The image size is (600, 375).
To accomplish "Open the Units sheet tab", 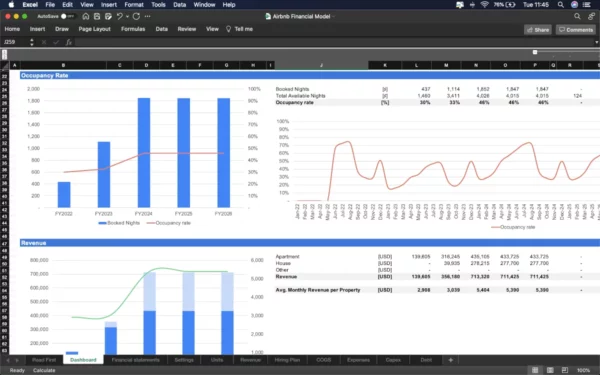I will pyautogui.click(x=217, y=360).
